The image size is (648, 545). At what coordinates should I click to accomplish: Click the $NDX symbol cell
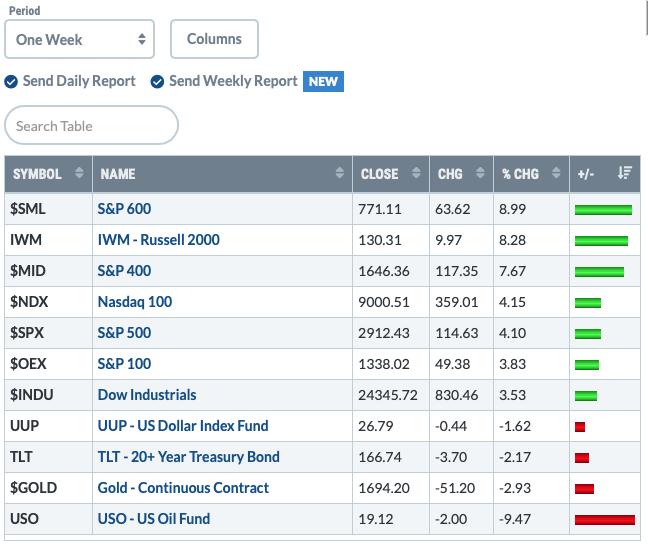[x=48, y=302]
